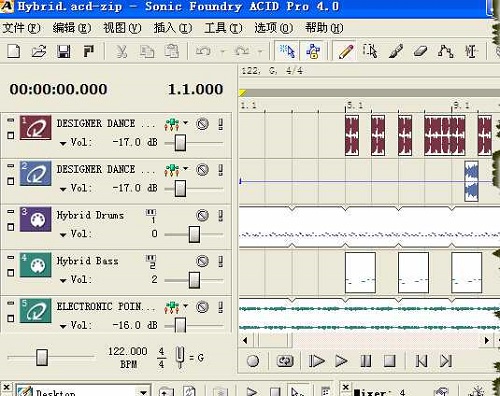Click the Publish toolbar icon next to Save

click(88, 51)
